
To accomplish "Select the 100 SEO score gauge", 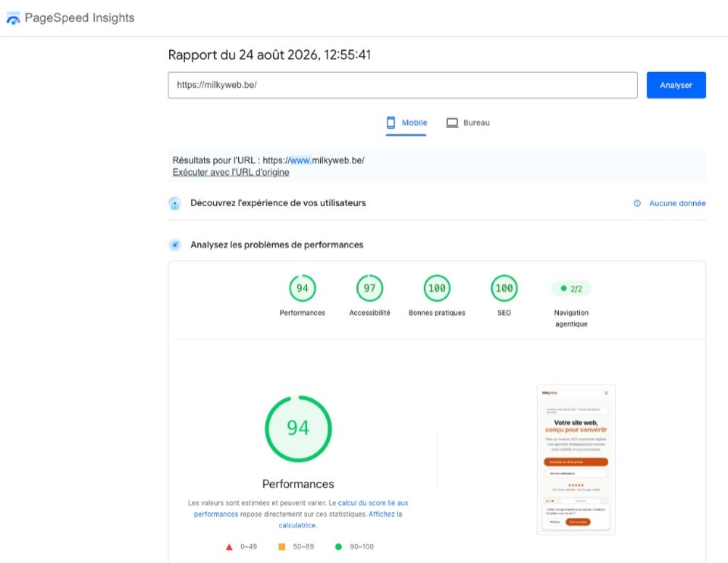I will (504, 288).
